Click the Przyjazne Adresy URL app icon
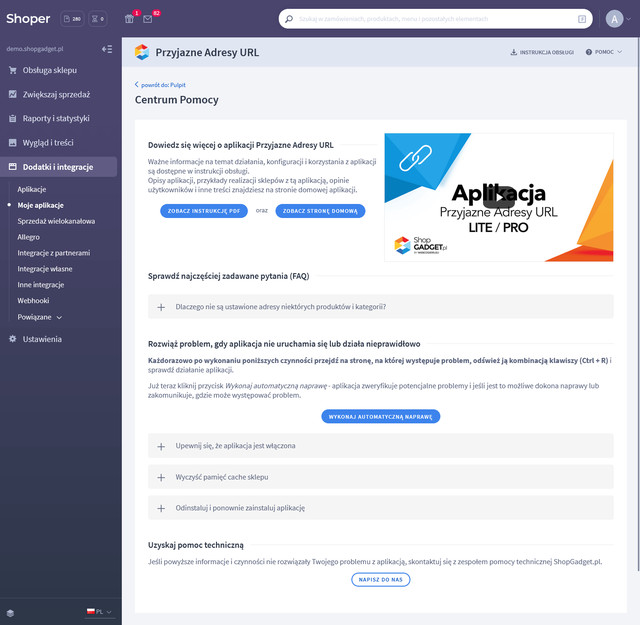Viewport: 640px width, 625px height. 142,51
